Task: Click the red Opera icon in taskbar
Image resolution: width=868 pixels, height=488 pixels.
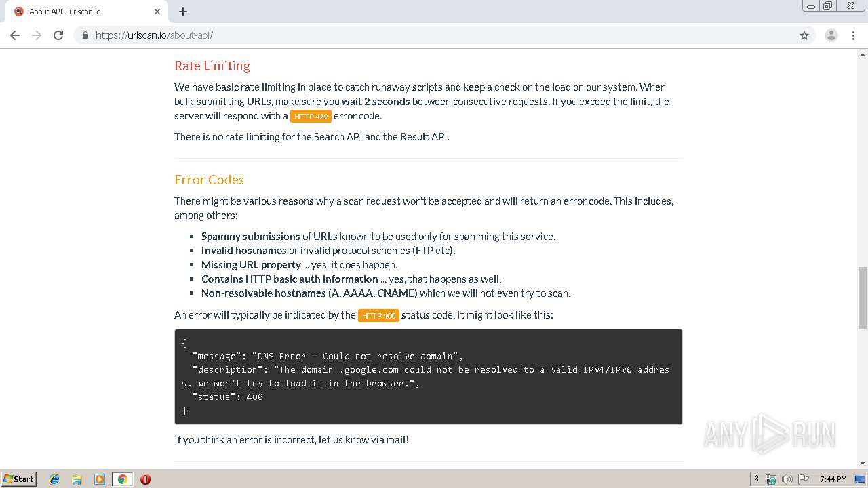Action: pyautogui.click(x=145, y=479)
